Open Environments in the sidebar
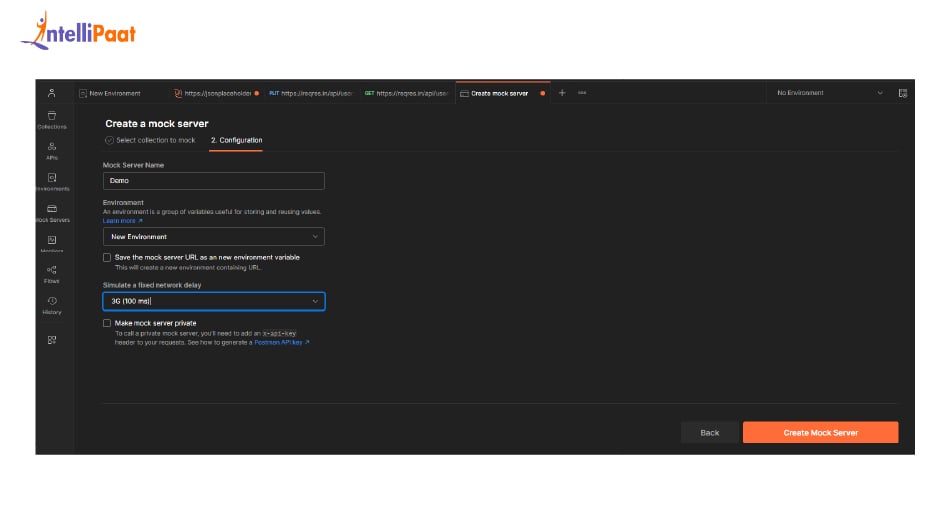Image resolution: width=951 pixels, height=505 pixels. [52, 182]
